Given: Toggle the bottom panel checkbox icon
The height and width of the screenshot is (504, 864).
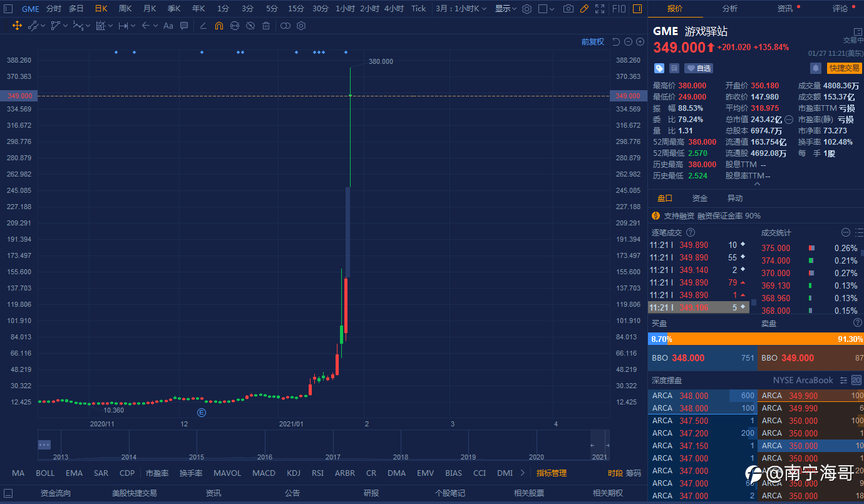Looking at the screenshot, I should point(8,493).
